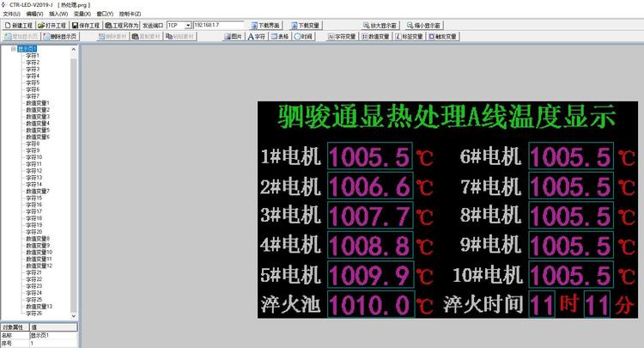Open the TCP send-port dropdown

(x=188, y=26)
